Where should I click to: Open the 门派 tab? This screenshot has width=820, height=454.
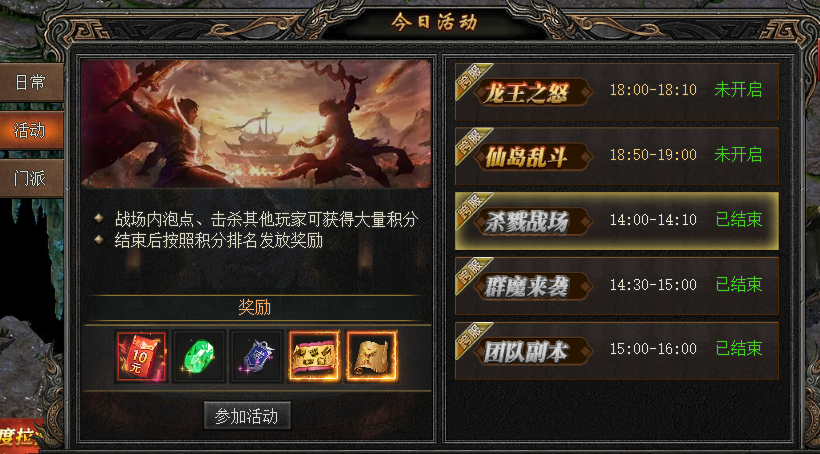click(x=31, y=178)
